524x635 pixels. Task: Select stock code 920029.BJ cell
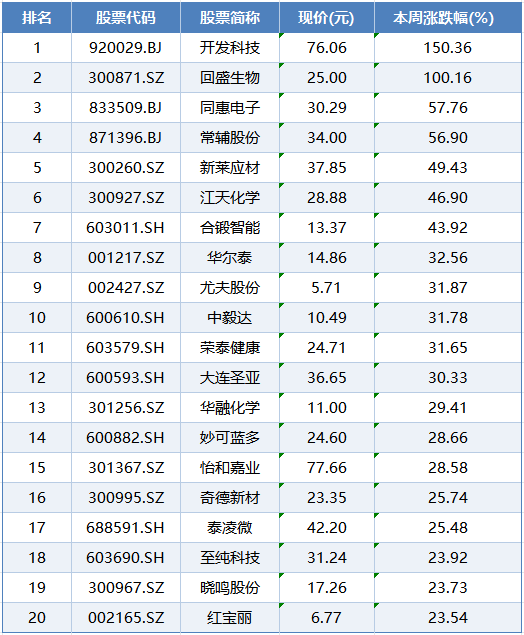point(126,48)
